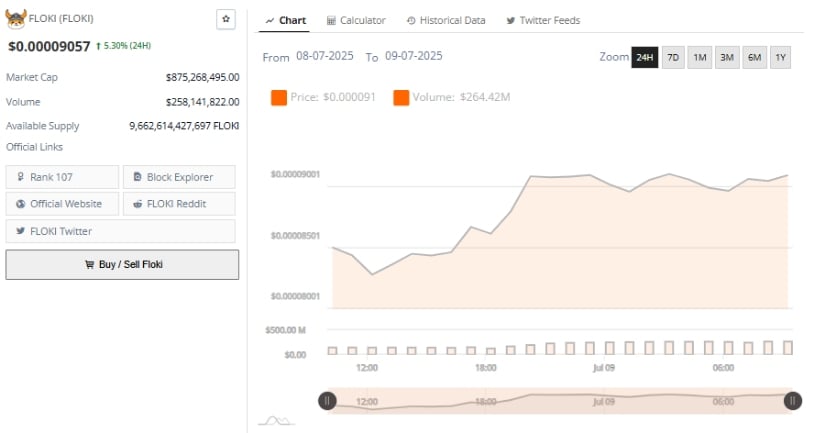Switch to the Calculator tab
Image resolution: width=825 pixels, height=433 pixels.
356,21
